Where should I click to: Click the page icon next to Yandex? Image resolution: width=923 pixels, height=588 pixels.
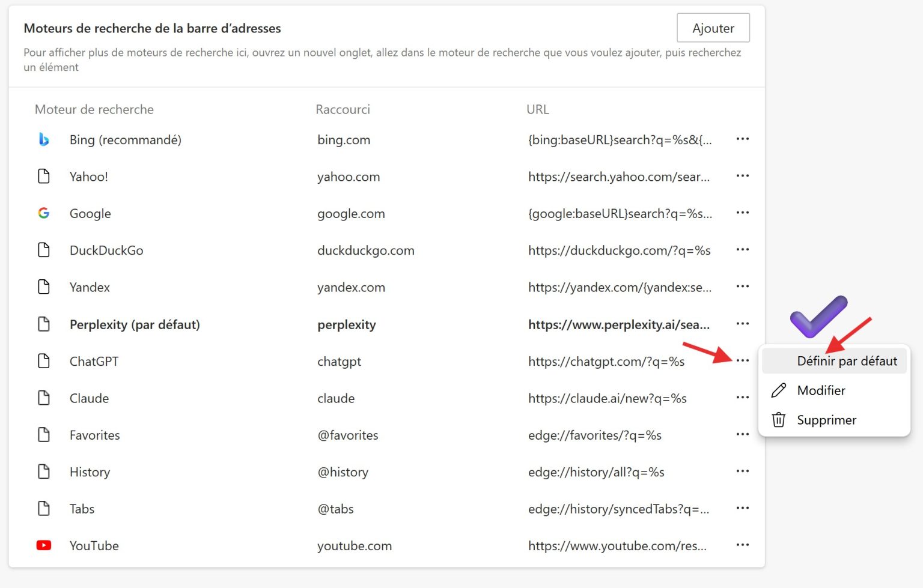pyautogui.click(x=44, y=286)
